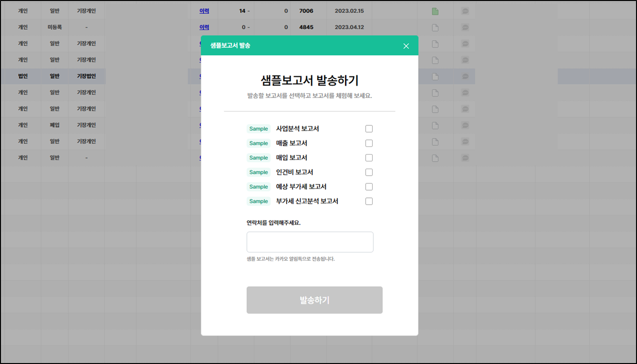Click document icon in the 폐업 row
Viewport: 637px width, 364px height.
tap(435, 125)
